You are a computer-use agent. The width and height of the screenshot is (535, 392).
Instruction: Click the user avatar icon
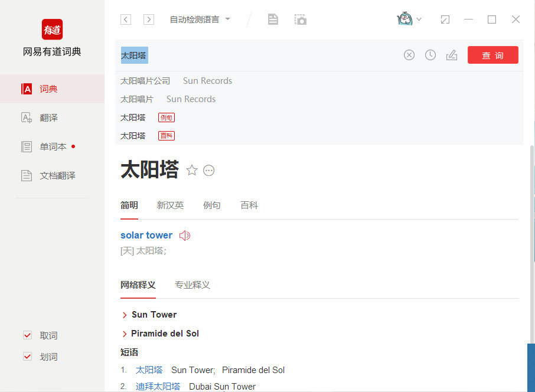(x=404, y=19)
